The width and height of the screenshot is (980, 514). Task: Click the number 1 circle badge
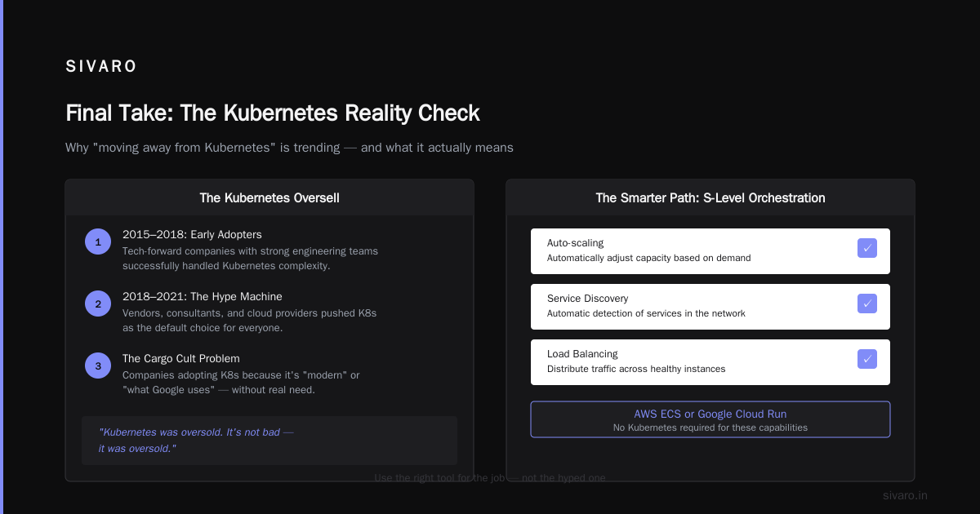(x=98, y=241)
